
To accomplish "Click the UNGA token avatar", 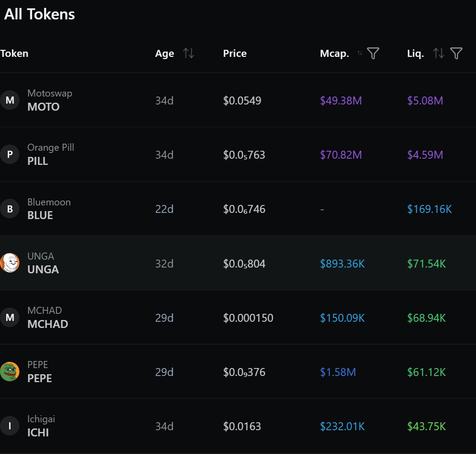I will pyautogui.click(x=10, y=263).
